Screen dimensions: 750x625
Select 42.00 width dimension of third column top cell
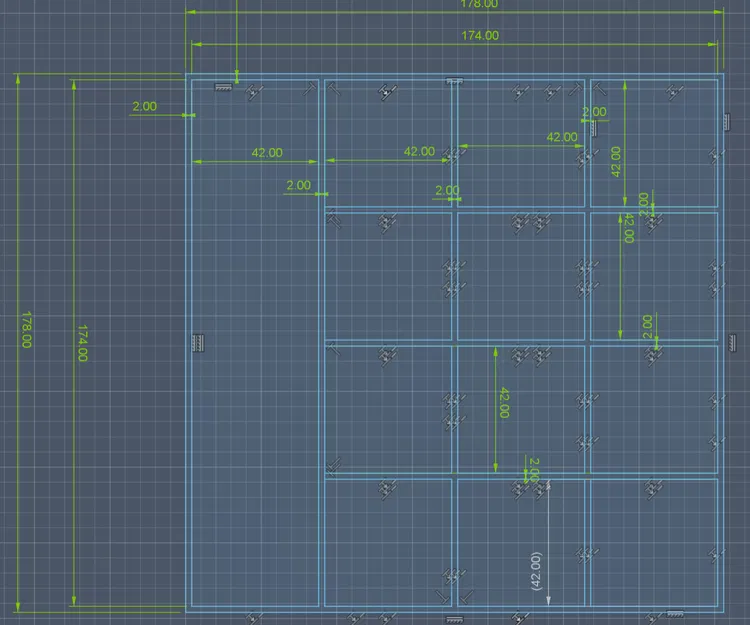coord(562,137)
